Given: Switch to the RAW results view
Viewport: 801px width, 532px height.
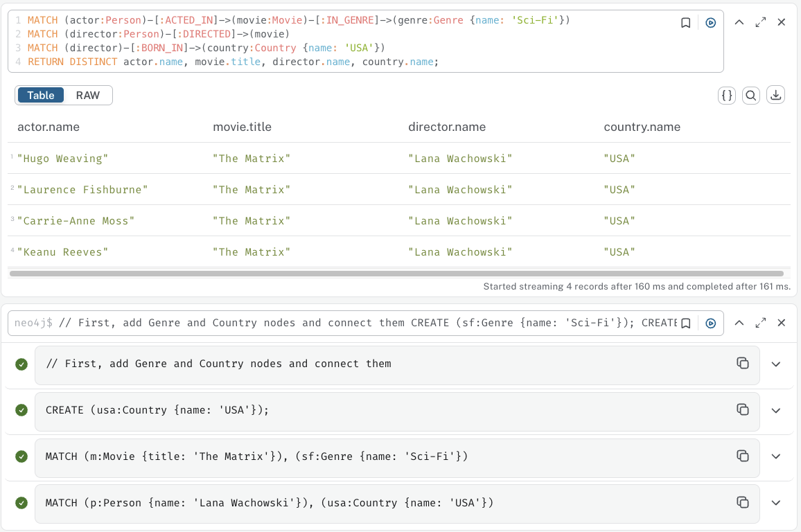Looking at the screenshot, I should click(x=87, y=95).
